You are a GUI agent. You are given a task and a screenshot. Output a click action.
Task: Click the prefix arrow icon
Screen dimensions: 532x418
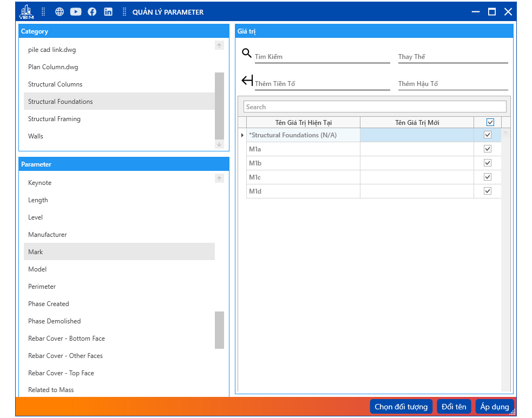247,81
